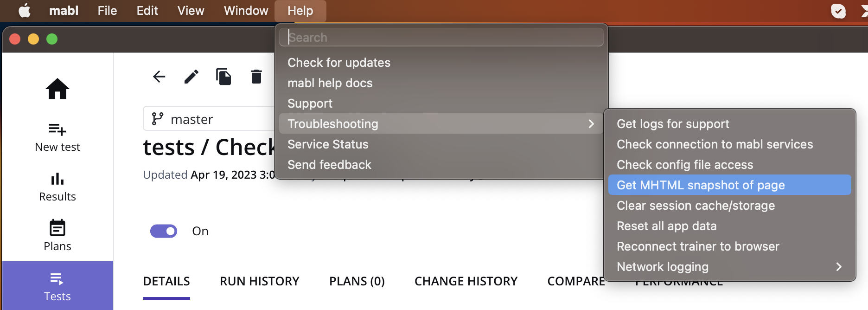Turn off the On toggle switch
Viewport: 868px width, 310px height.
point(164,231)
